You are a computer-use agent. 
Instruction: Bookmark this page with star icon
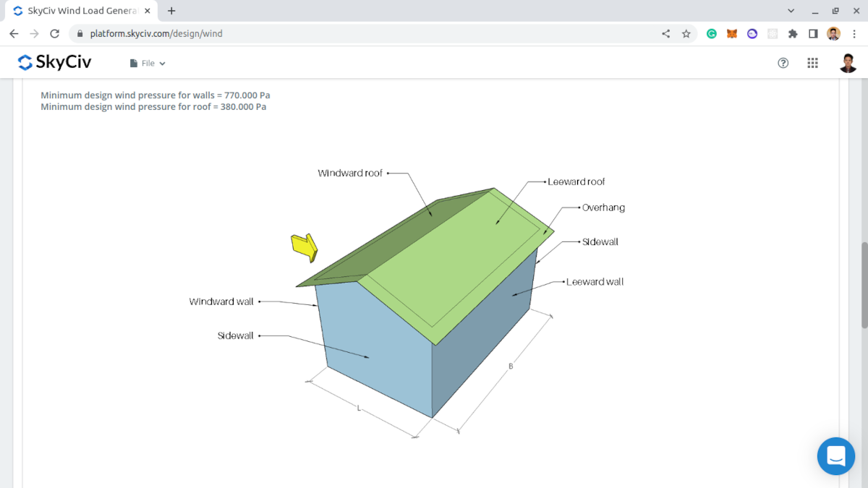(686, 34)
